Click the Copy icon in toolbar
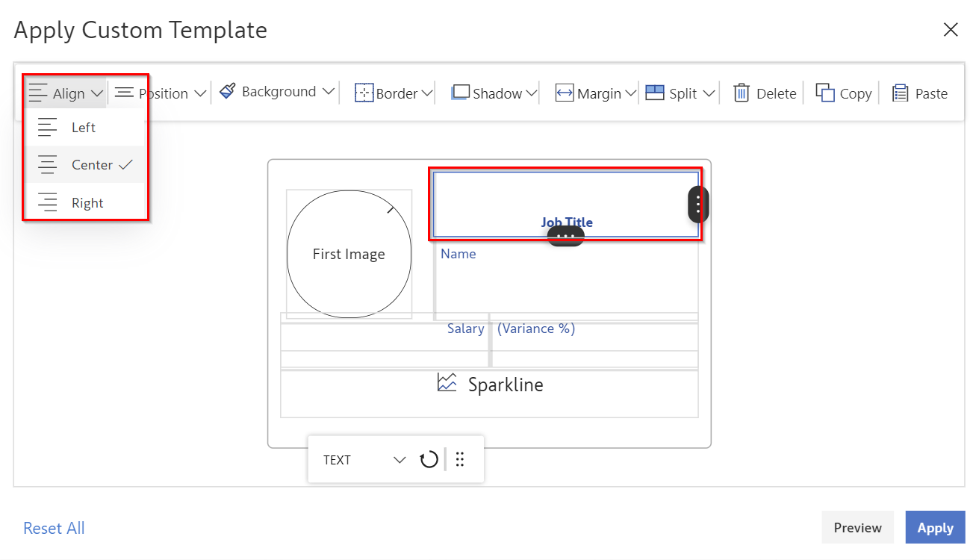The width and height of the screenshot is (976, 560). coord(824,93)
